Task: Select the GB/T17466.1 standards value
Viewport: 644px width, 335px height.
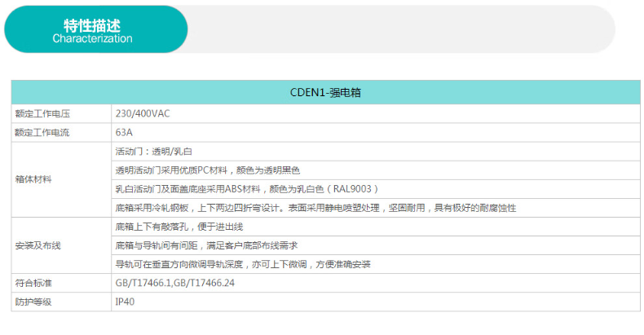Action: click(x=176, y=283)
